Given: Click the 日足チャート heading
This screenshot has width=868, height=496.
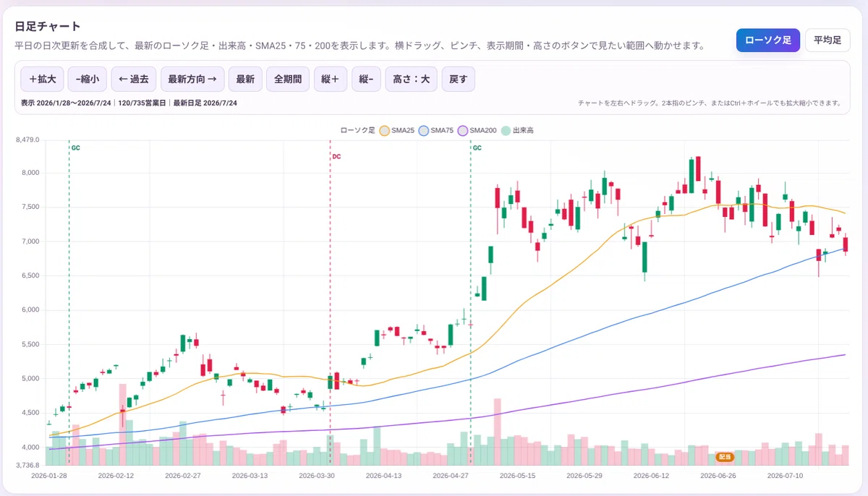Looking at the screenshot, I should point(48,26).
